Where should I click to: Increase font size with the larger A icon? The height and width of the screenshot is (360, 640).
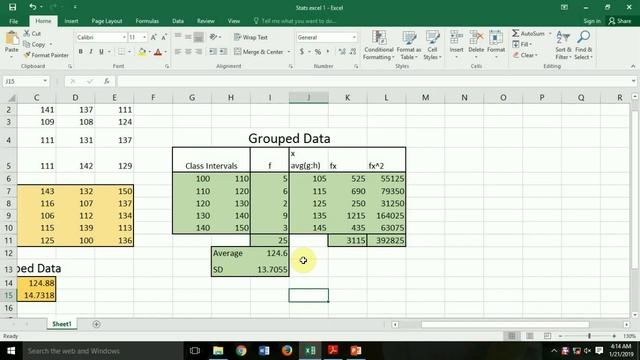(x=153, y=37)
